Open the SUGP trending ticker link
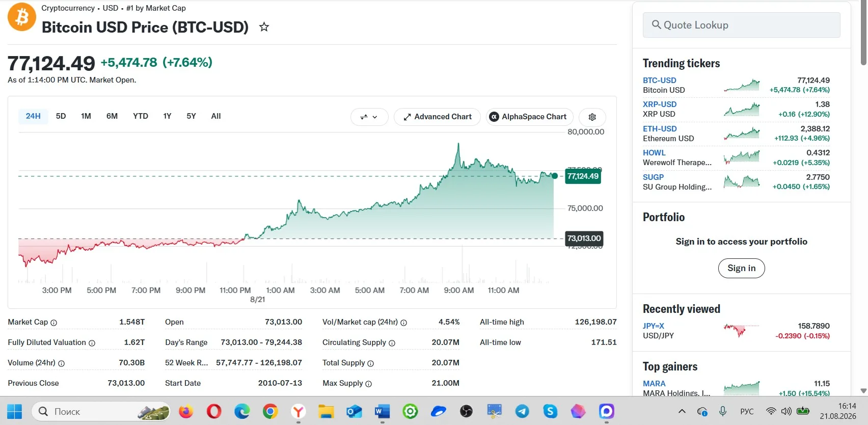Image resolution: width=868 pixels, height=425 pixels. [653, 177]
